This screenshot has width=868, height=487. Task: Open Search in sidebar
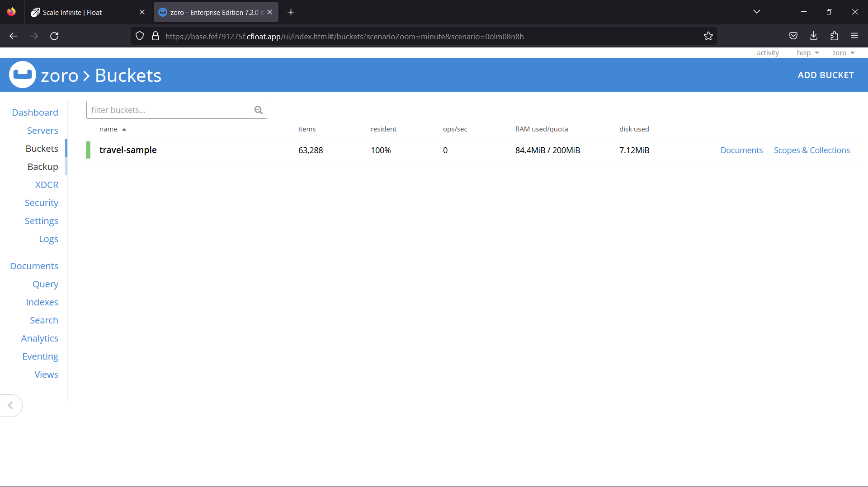(x=44, y=320)
